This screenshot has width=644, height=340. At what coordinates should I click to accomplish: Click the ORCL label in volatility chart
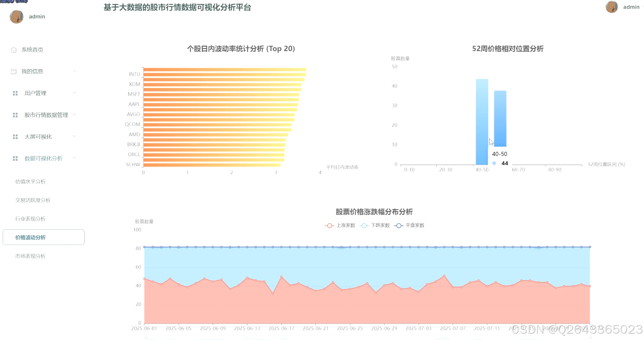click(134, 154)
